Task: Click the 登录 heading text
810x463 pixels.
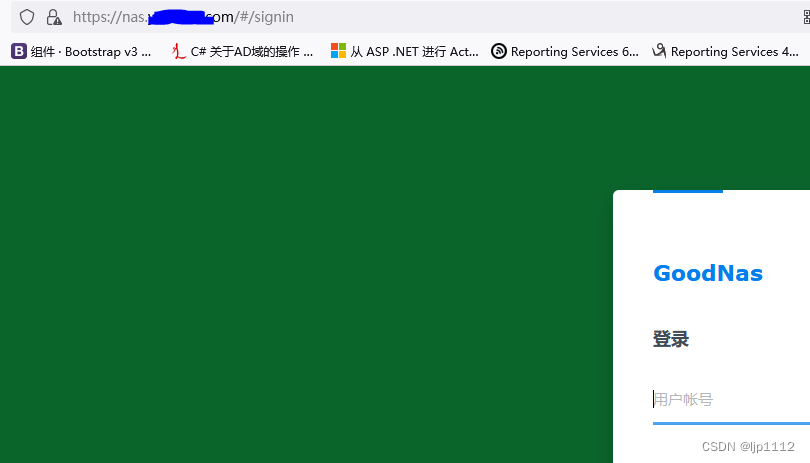Action: pos(671,339)
